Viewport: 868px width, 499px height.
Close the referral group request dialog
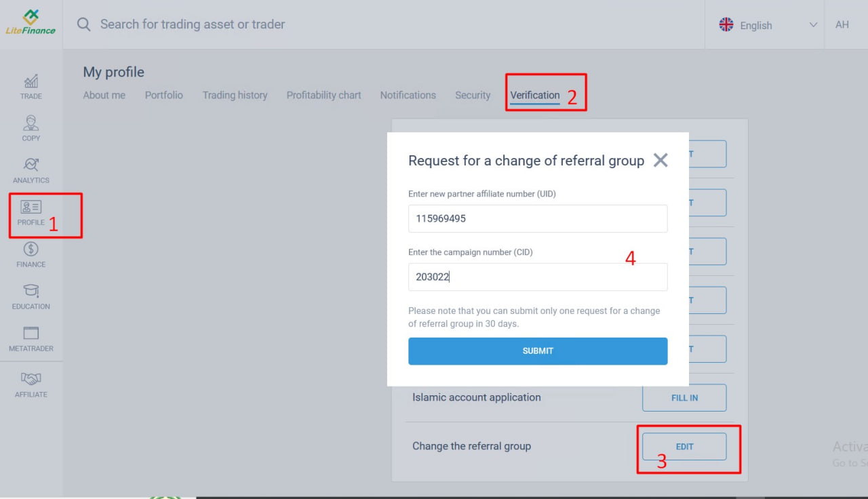coord(660,160)
